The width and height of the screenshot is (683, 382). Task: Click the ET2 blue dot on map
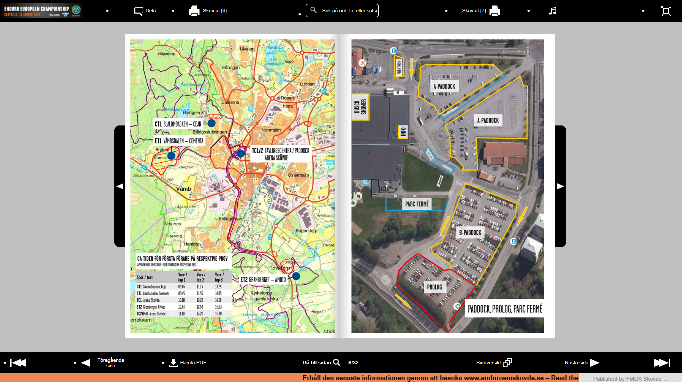pyautogui.click(x=296, y=276)
